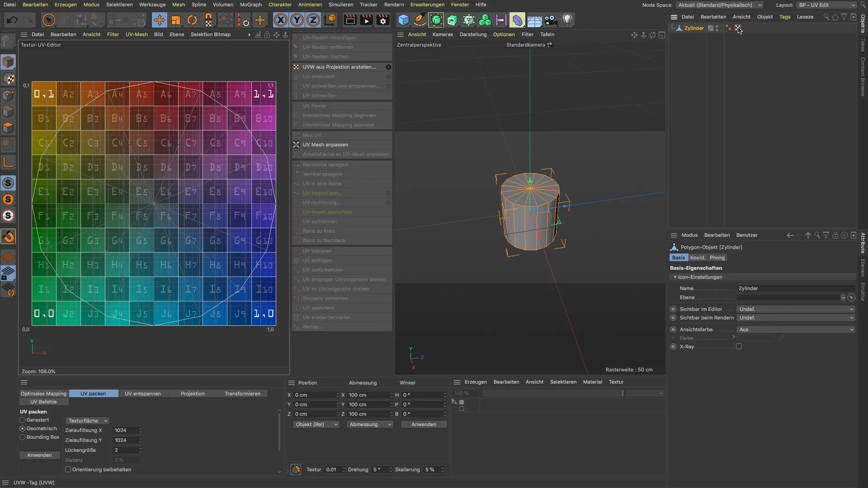868x488 pixels.
Task: Render the active view with clapperboard icon
Action: pyautogui.click(x=350, y=20)
